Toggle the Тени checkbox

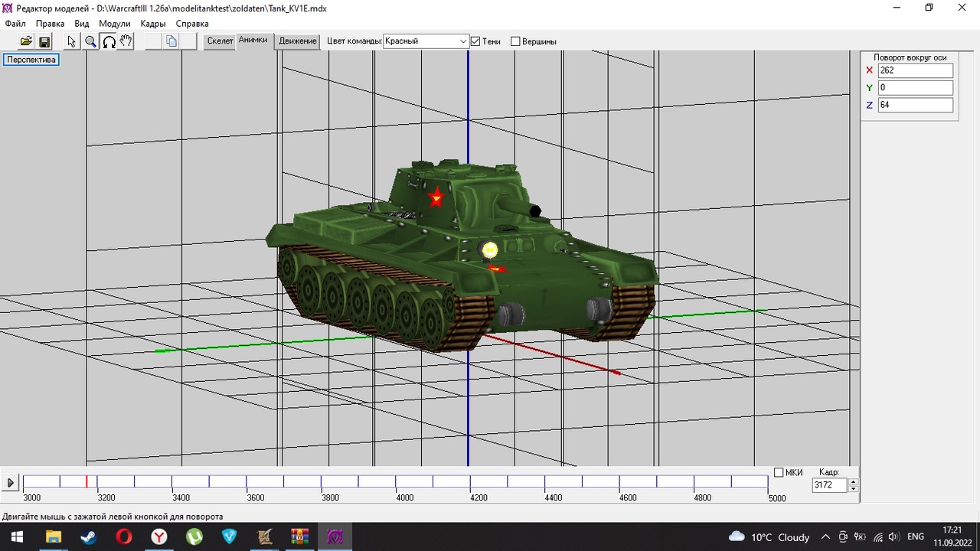coord(475,41)
